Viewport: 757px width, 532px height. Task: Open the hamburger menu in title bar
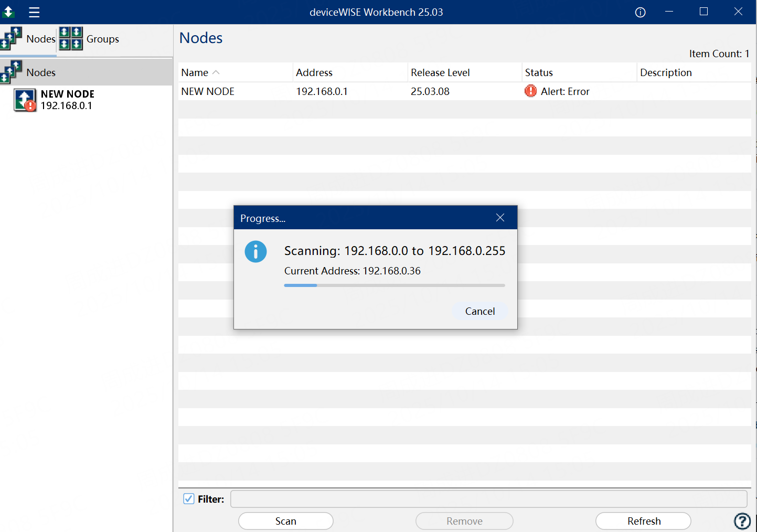34,13
